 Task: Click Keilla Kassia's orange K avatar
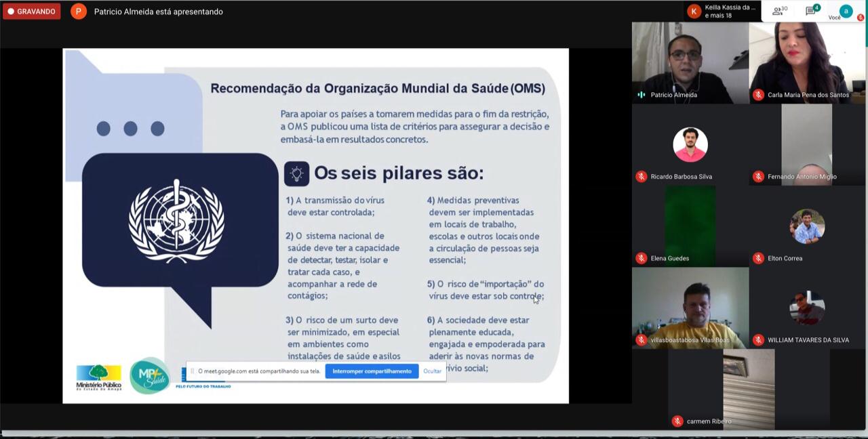694,12
